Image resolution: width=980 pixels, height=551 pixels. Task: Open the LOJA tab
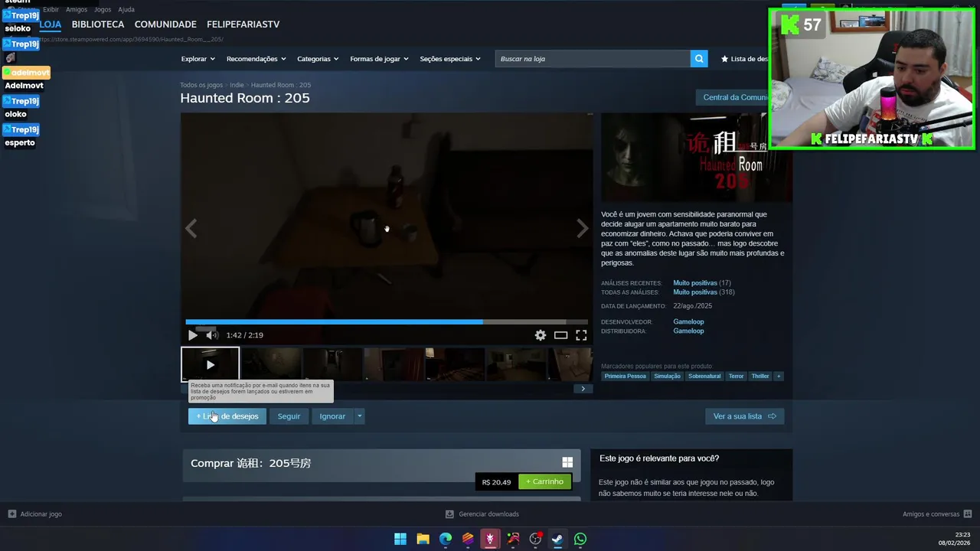point(50,24)
